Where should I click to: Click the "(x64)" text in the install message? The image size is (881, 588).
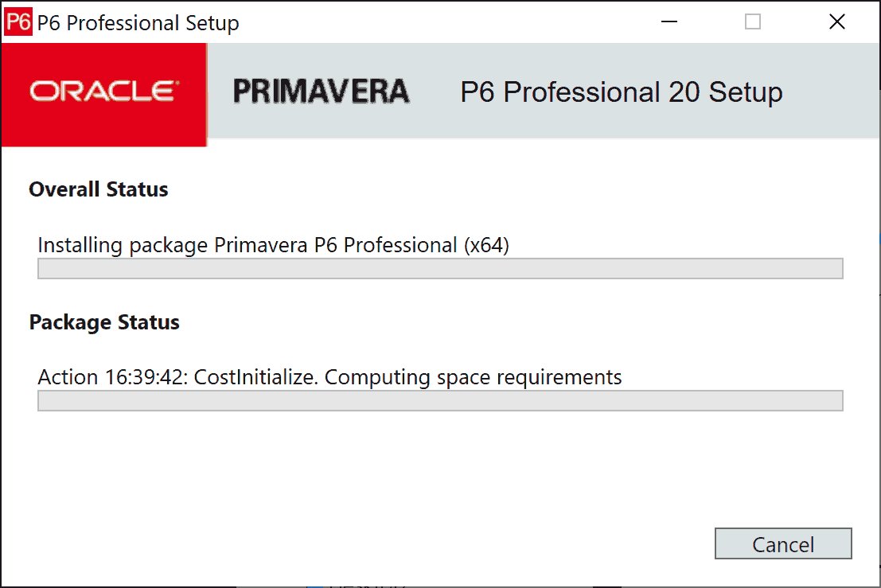pyautogui.click(x=485, y=245)
